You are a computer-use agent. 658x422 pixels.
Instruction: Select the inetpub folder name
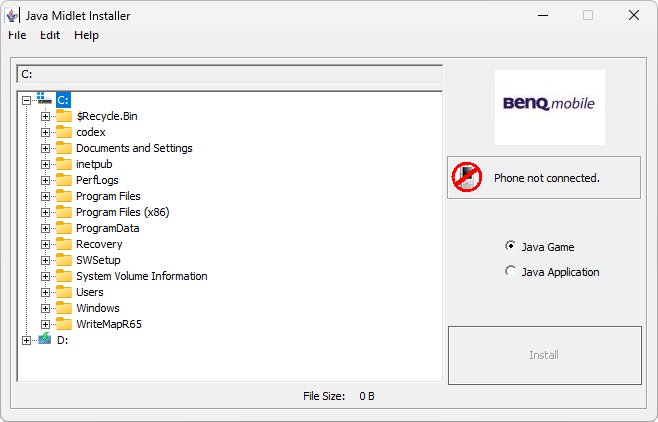[94, 164]
